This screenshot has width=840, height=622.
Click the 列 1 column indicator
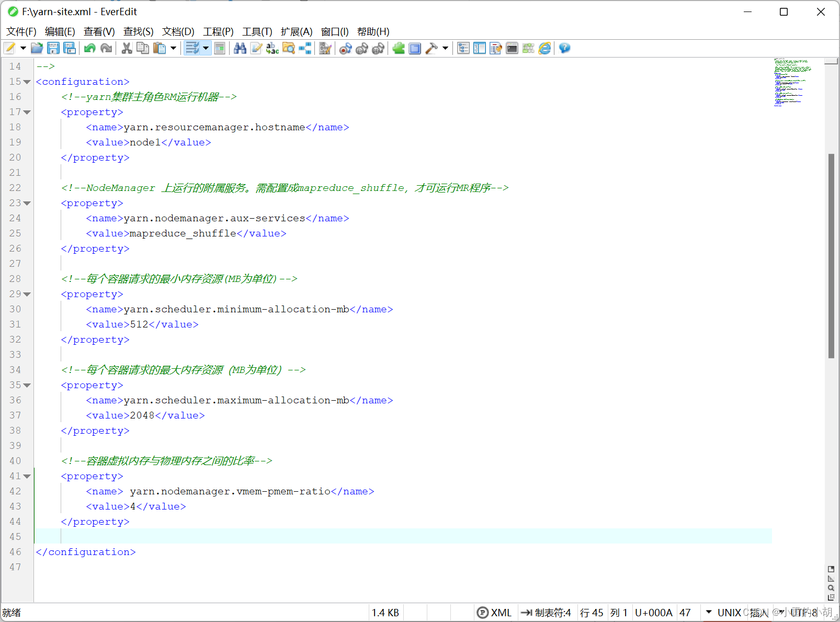(x=619, y=613)
